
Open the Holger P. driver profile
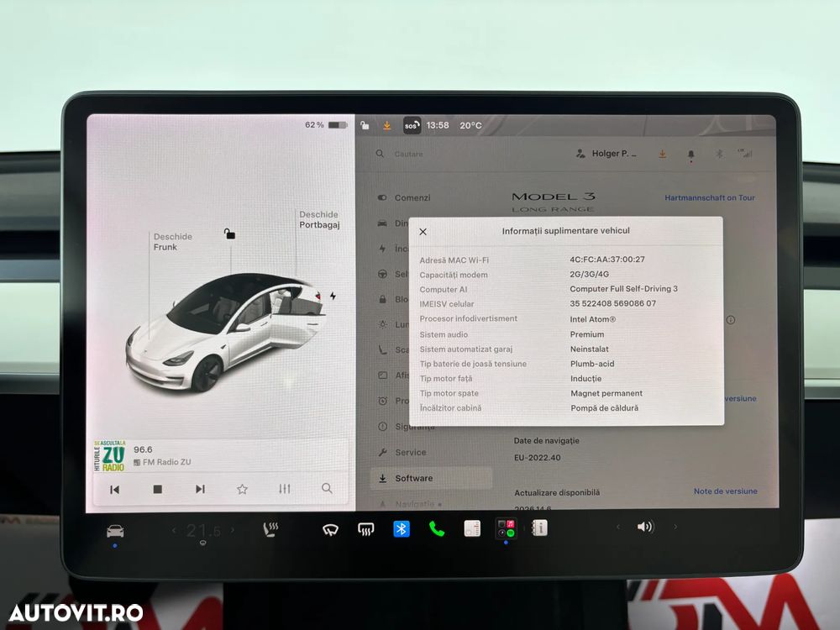[606, 154]
